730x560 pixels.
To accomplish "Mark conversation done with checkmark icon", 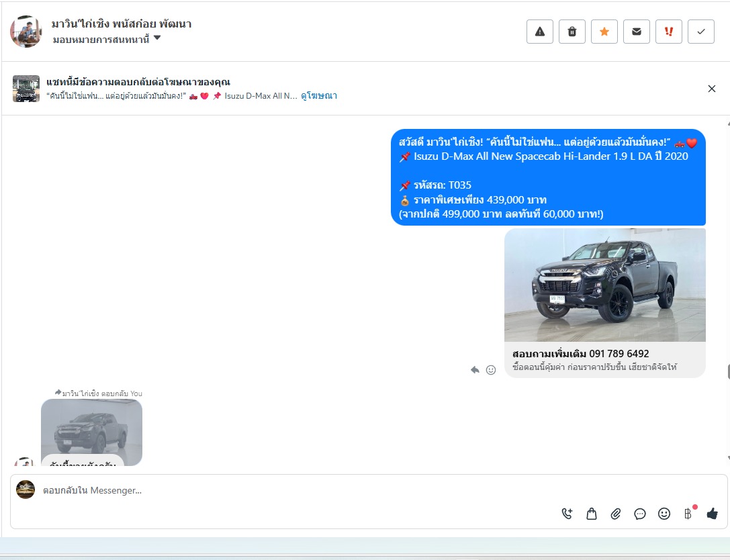I will coord(701,32).
